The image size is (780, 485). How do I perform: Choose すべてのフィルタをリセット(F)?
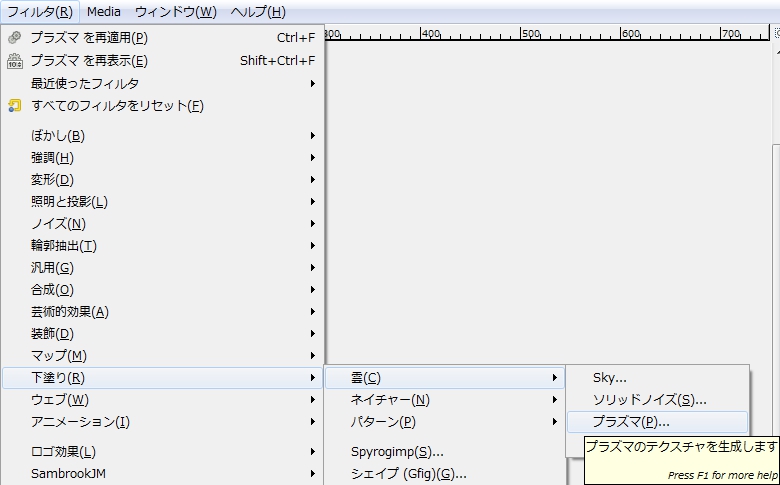[163, 105]
